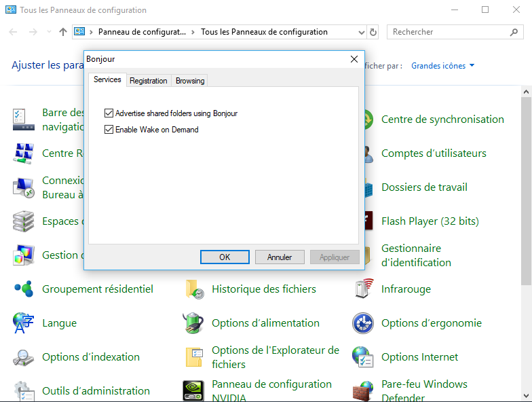Image resolution: width=532 pixels, height=402 pixels.
Task: Click the Control Panel icon in address bar
Action: (79, 31)
